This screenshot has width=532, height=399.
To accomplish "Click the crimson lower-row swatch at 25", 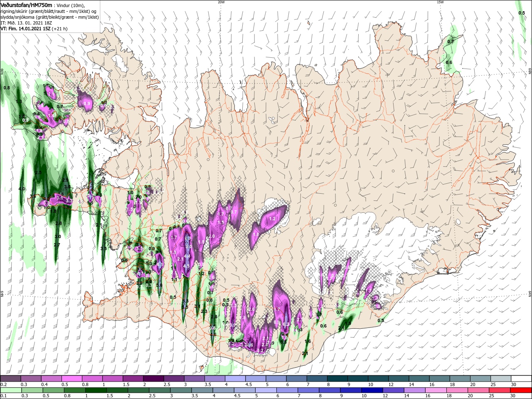I will [x=500, y=390].
